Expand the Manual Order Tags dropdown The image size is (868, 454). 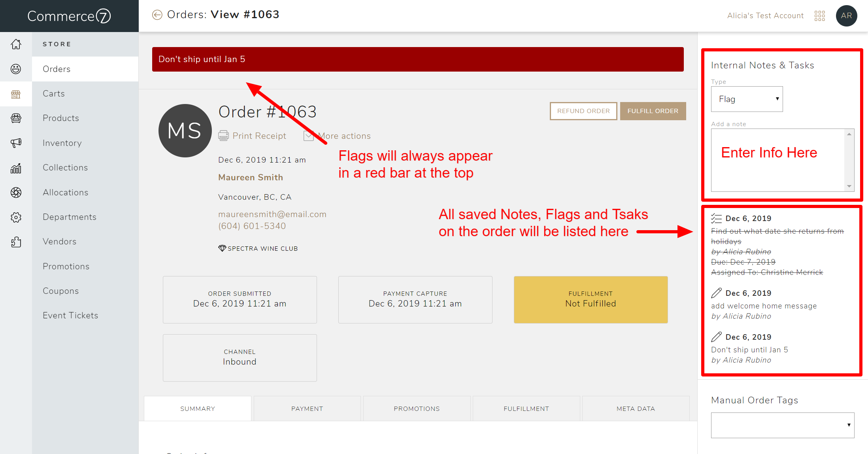tap(782, 425)
